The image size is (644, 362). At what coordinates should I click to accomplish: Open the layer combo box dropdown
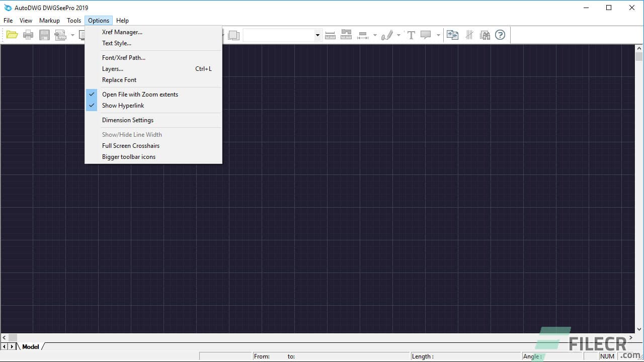coord(317,35)
